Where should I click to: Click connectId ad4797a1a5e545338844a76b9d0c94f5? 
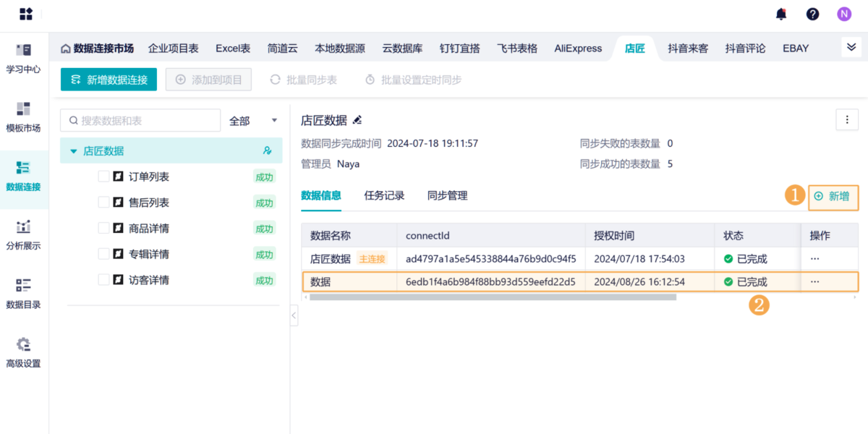click(491, 258)
